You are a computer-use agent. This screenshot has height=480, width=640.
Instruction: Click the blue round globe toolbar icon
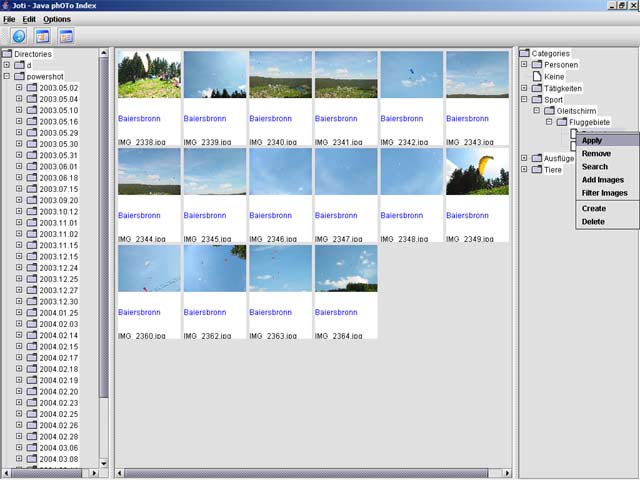(18, 37)
